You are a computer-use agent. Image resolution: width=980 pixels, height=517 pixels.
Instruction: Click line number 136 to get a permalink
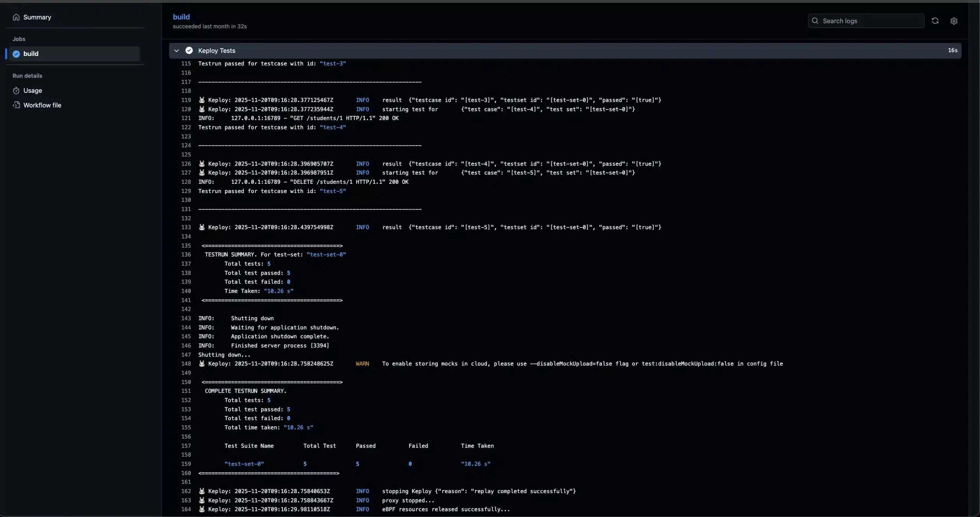pos(186,254)
